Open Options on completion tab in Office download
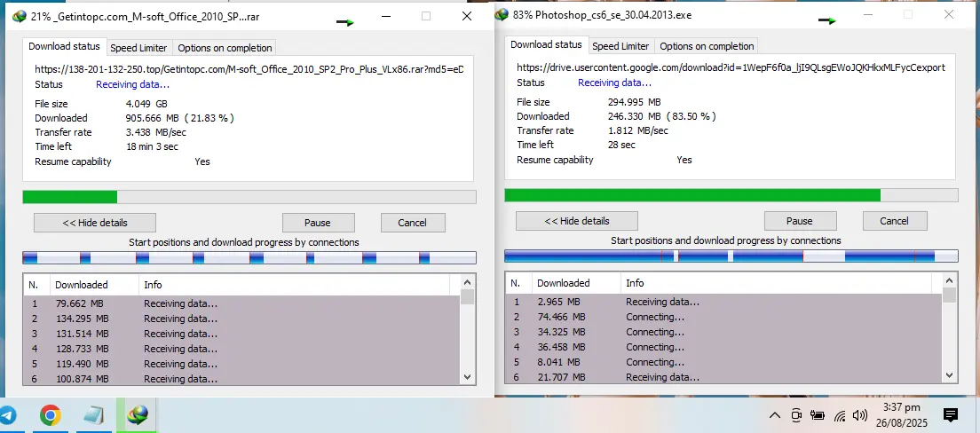Viewport: 980px width, 433px height. pyautogui.click(x=225, y=48)
